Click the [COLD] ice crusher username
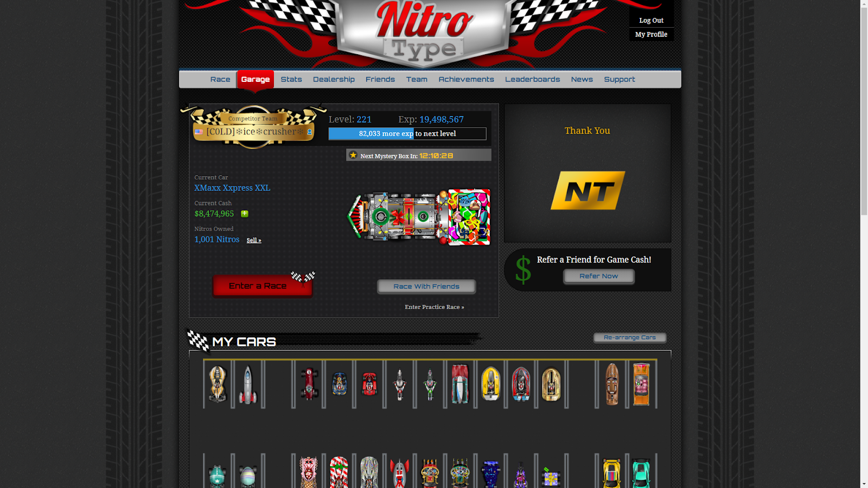868x488 pixels. pyautogui.click(x=255, y=132)
